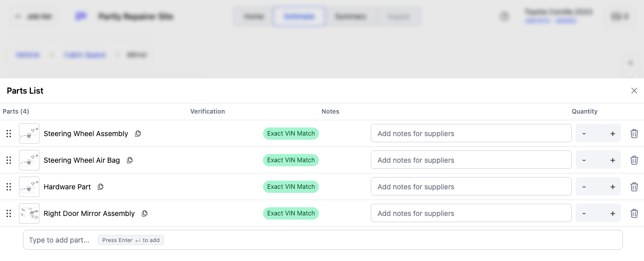This screenshot has width=644, height=261.
Task: Delete the Steering Wheel Assembly part
Action: (x=634, y=134)
